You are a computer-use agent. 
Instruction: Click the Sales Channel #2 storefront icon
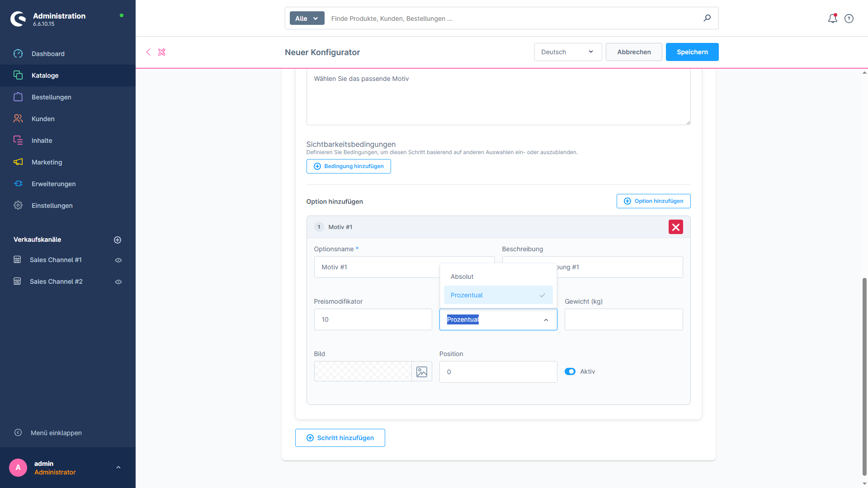[17, 282]
